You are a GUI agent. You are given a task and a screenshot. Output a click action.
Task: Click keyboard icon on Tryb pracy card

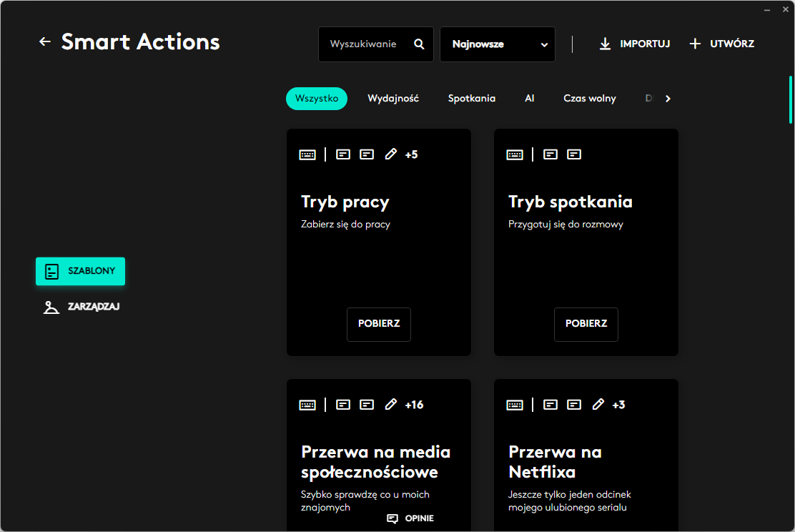click(x=307, y=154)
